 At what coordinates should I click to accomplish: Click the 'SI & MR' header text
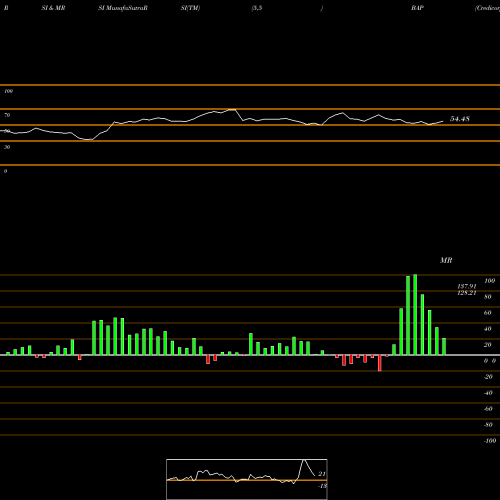pos(53,8)
